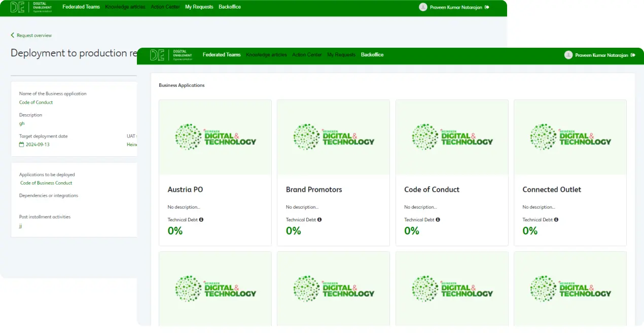644x333 pixels.
Task: Open Knowledge articles in the top menu
Action: tap(267, 55)
